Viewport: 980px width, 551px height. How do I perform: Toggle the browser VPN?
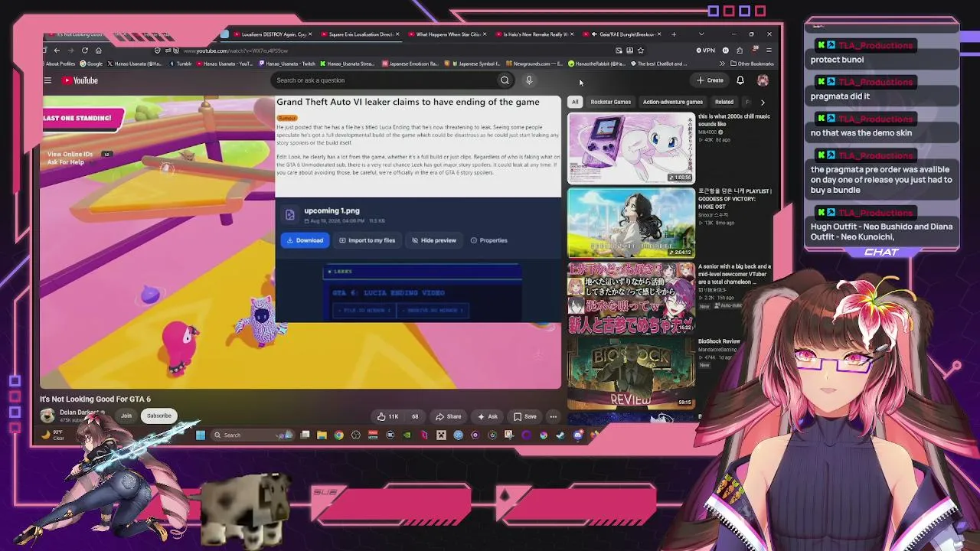[705, 51]
